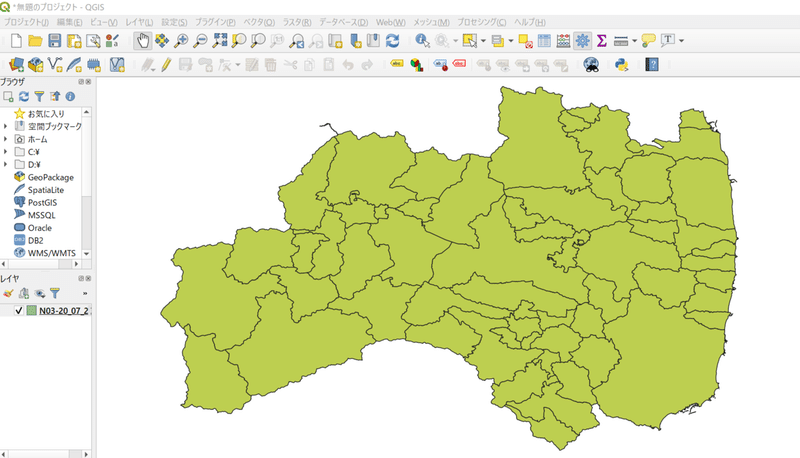Toggle the Processing Toolbox gear icon
Image resolution: width=800 pixels, height=458 pixels.
582,41
